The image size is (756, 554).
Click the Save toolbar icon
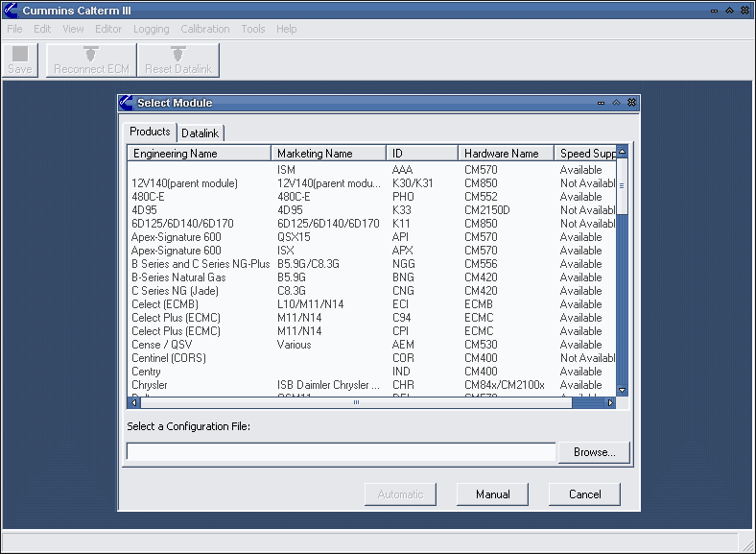point(20,60)
